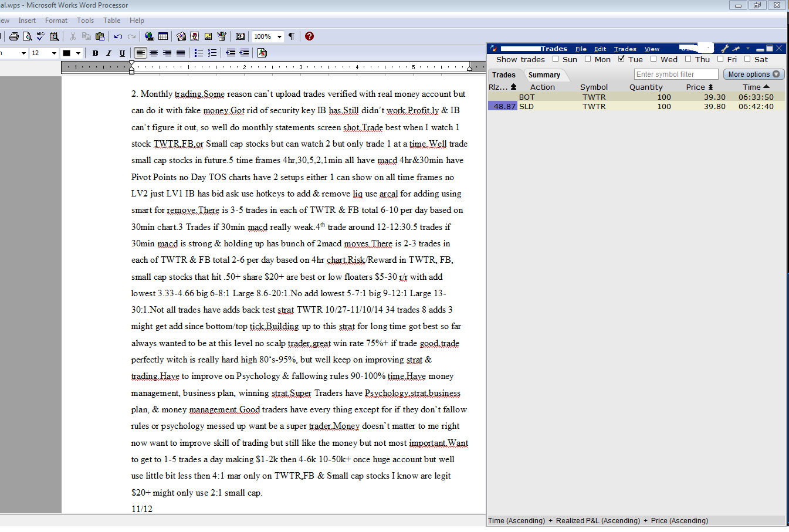Expand More options in the Trades window
Viewport: 789px width, 532px height.
[x=754, y=74]
